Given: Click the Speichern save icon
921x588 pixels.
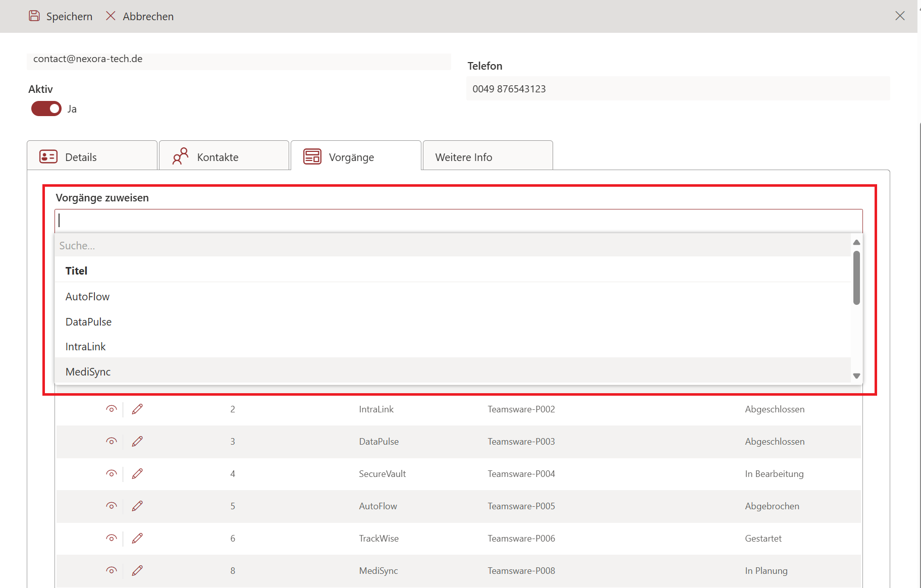Looking at the screenshot, I should pos(34,16).
